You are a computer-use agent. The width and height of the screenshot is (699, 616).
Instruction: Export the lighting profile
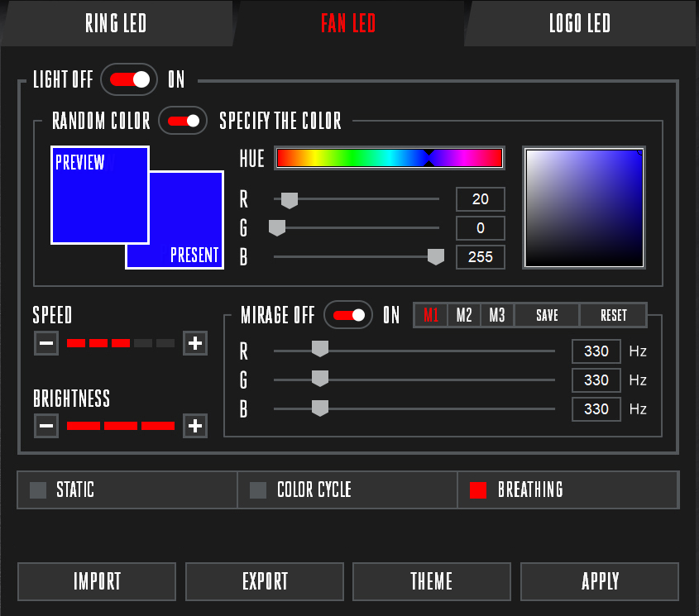tap(264, 581)
